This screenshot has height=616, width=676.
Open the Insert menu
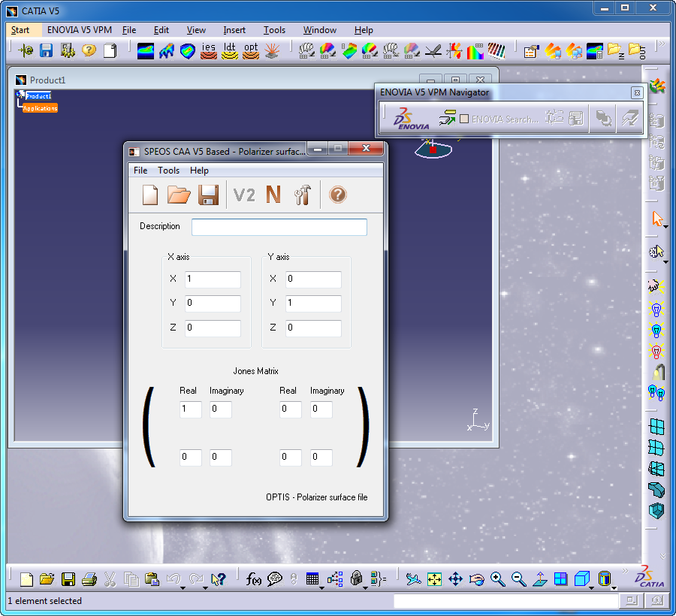coord(234,30)
